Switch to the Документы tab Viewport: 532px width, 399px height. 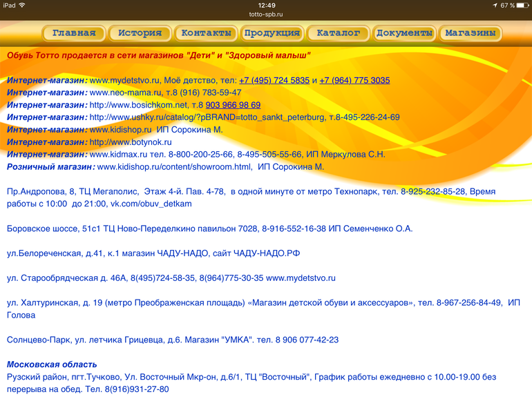pyautogui.click(x=404, y=33)
